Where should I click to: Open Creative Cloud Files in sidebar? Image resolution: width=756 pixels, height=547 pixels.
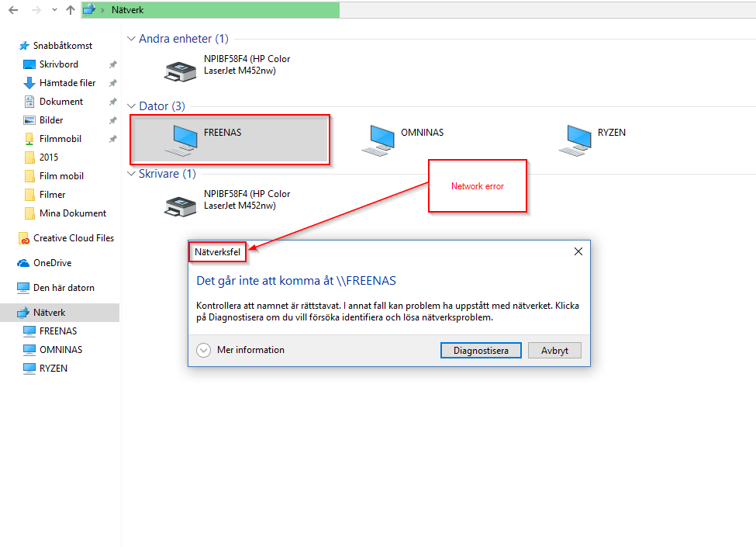(74, 237)
